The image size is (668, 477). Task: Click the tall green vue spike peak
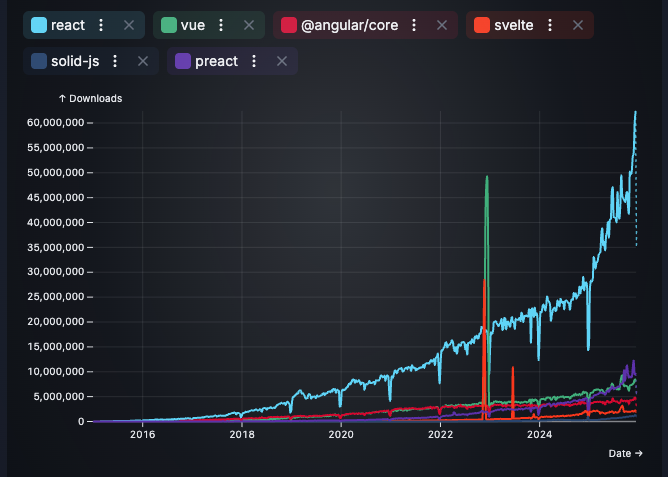[487, 177]
